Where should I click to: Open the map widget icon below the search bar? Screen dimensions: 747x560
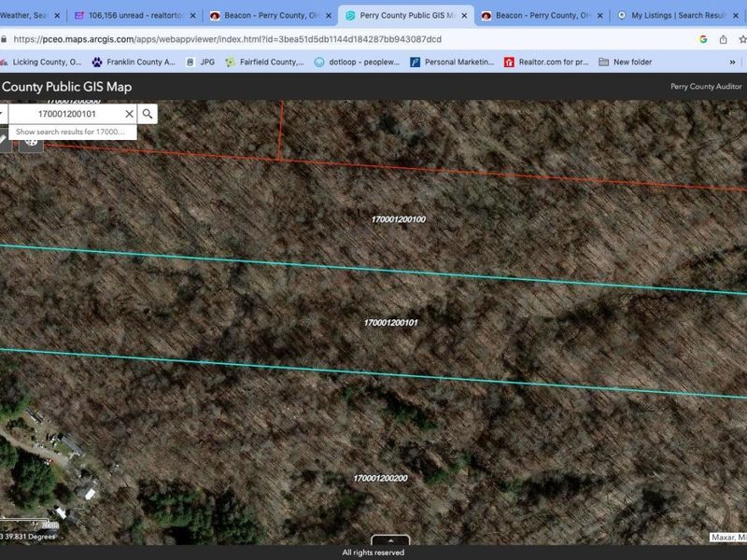[x=33, y=143]
